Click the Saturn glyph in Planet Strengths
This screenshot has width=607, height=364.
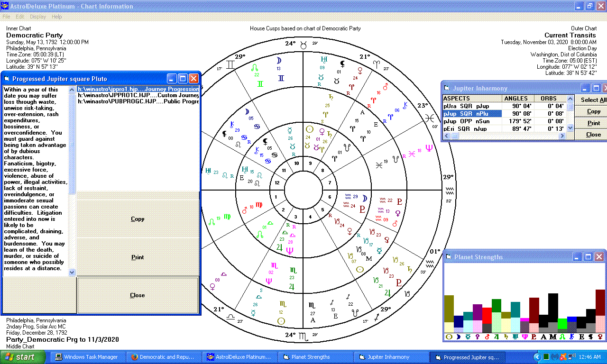click(x=506, y=337)
